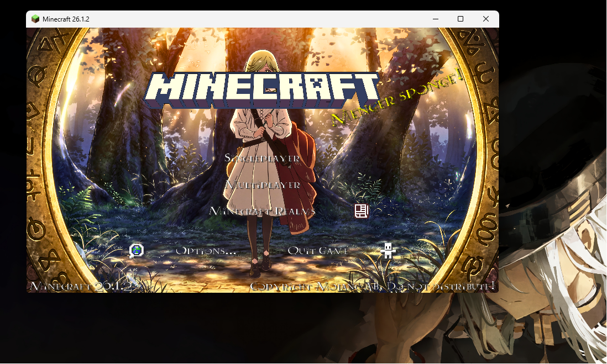Open the Realms news icon

(361, 211)
